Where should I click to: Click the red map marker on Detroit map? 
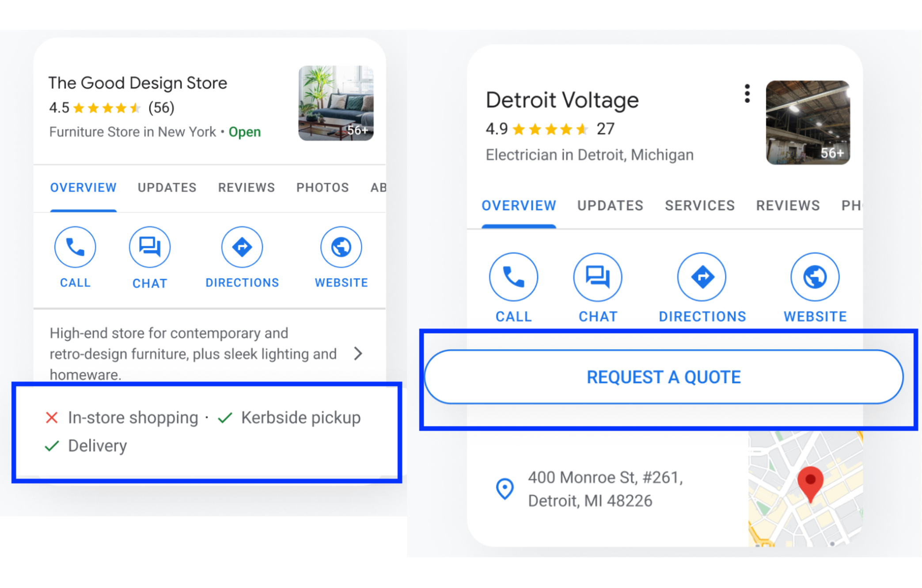[x=811, y=484]
